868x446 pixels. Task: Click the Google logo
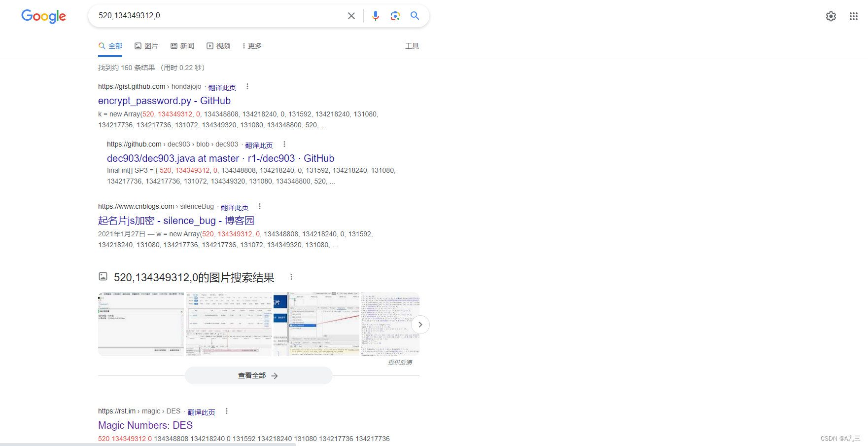coord(43,16)
